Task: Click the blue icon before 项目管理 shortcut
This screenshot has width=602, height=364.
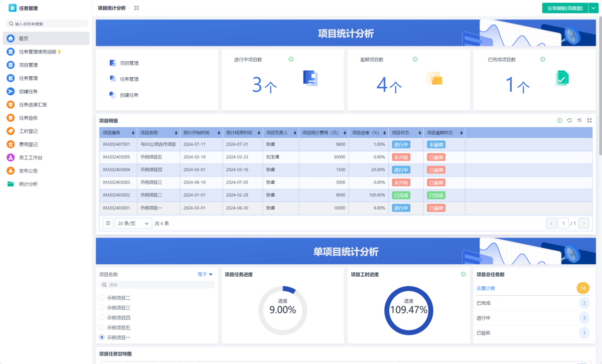Action: 113,63
